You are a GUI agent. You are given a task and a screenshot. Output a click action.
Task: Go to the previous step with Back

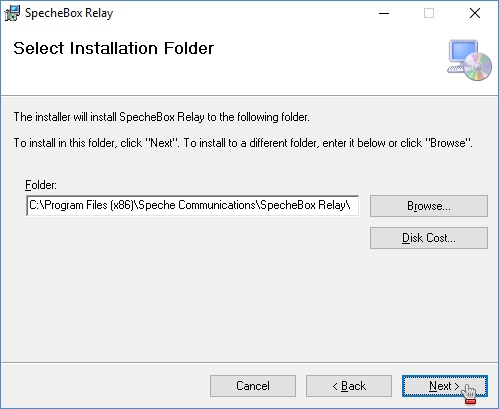click(349, 386)
